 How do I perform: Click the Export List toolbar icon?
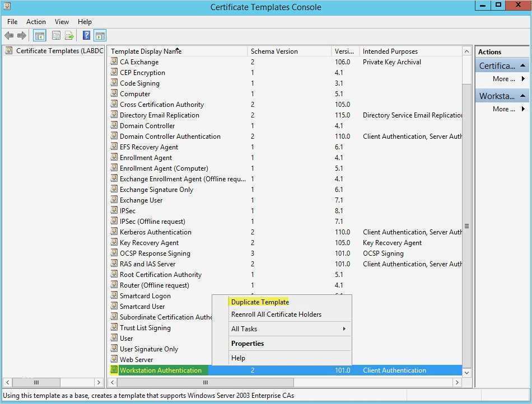click(69, 35)
